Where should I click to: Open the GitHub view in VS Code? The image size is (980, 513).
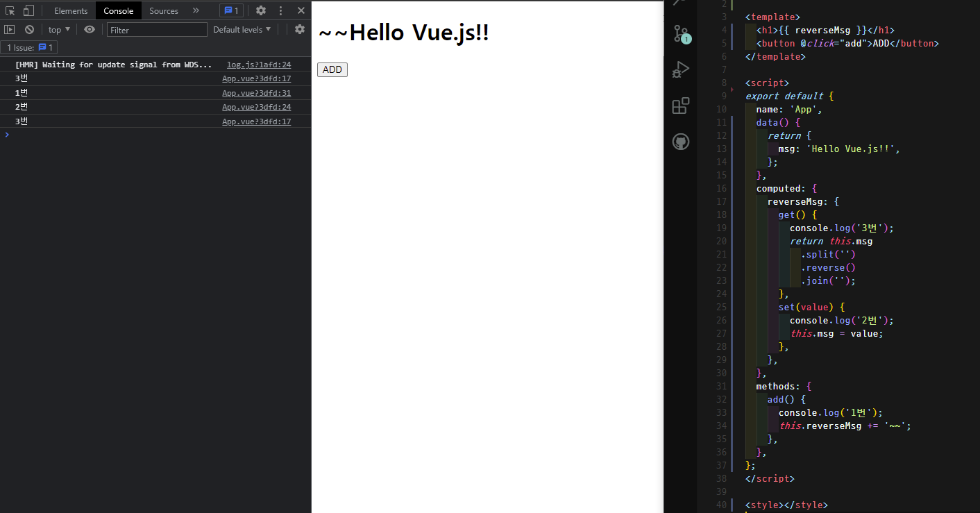[x=681, y=142]
